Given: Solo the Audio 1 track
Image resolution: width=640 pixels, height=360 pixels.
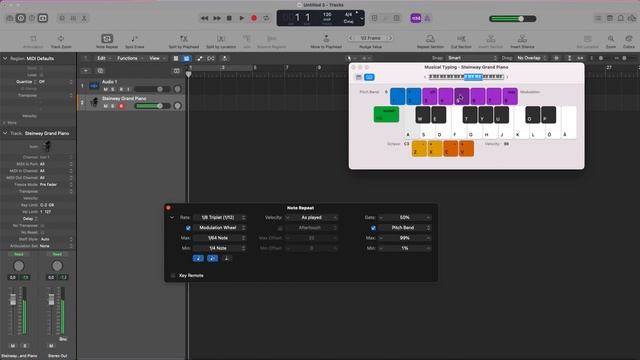Looking at the screenshot, I should (x=113, y=89).
